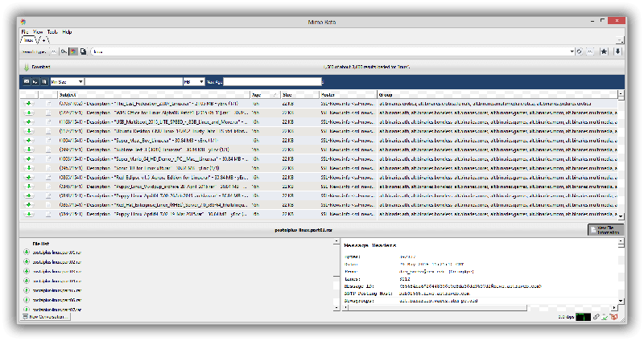Click download arrow for Super_Mario_64 row

29,158
